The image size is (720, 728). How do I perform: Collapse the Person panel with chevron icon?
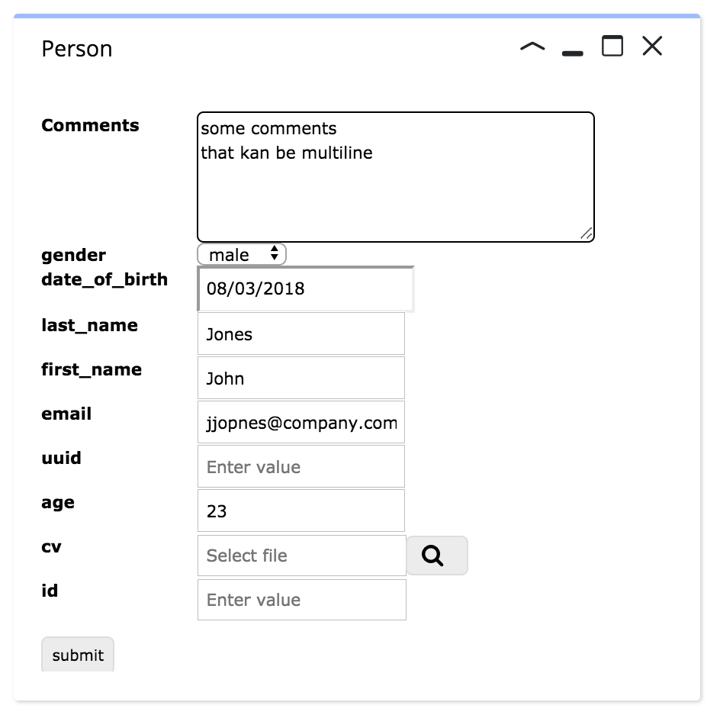pyautogui.click(x=532, y=47)
